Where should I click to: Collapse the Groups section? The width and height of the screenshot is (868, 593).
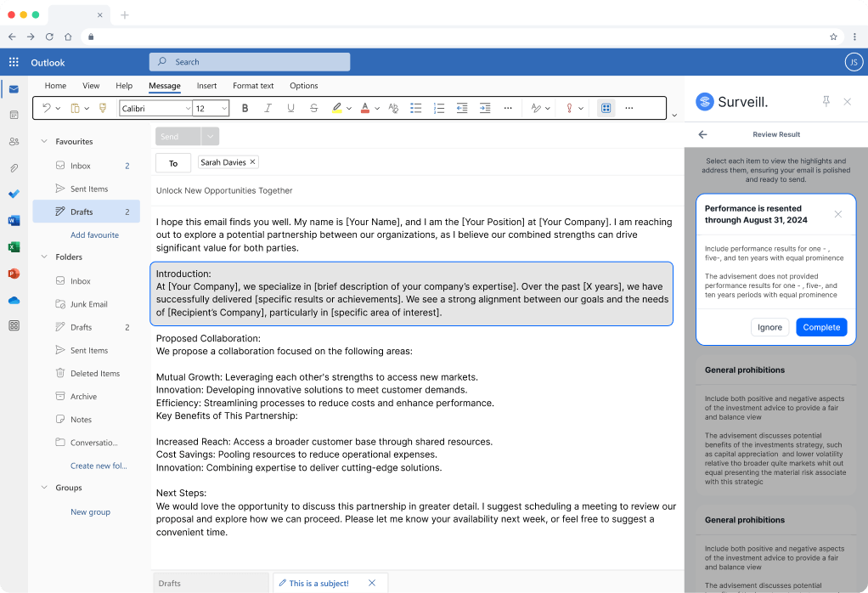pos(44,488)
